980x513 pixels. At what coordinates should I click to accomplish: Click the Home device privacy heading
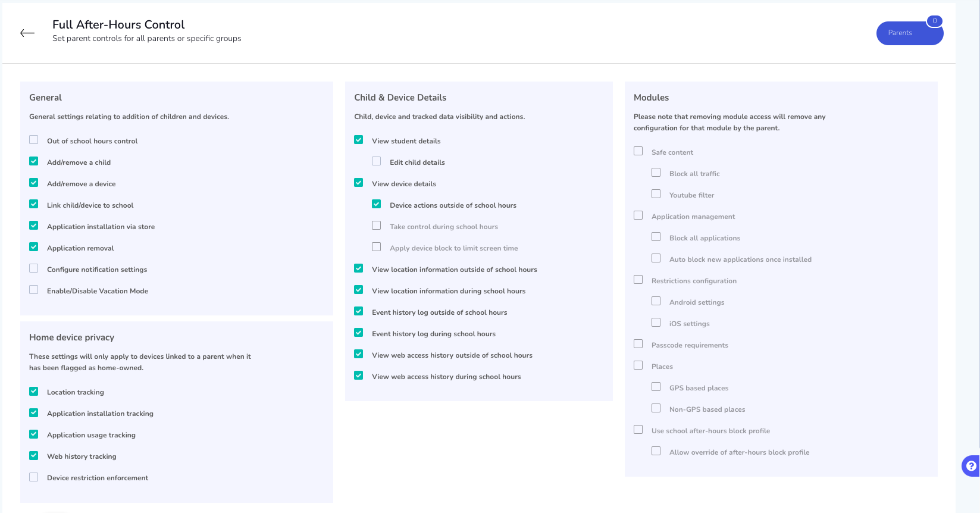[71, 337]
